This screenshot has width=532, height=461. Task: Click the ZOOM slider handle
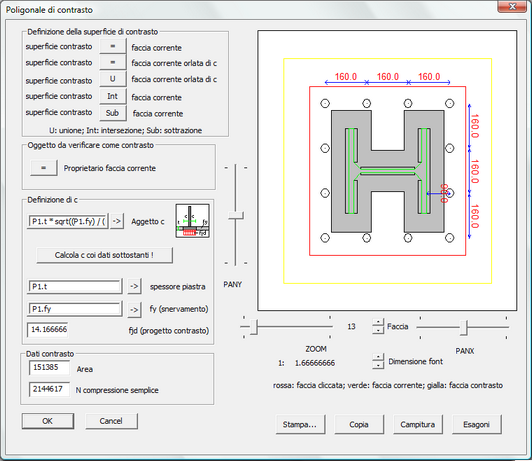[x=254, y=327]
